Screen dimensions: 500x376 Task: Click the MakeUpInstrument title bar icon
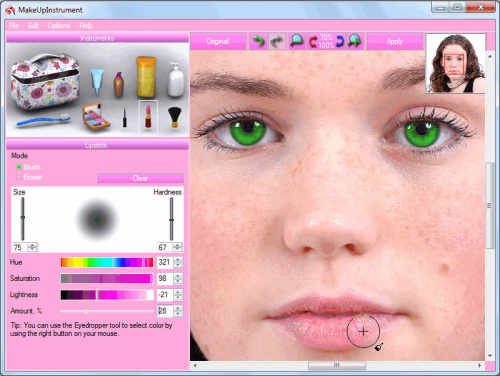pyautogui.click(x=10, y=10)
